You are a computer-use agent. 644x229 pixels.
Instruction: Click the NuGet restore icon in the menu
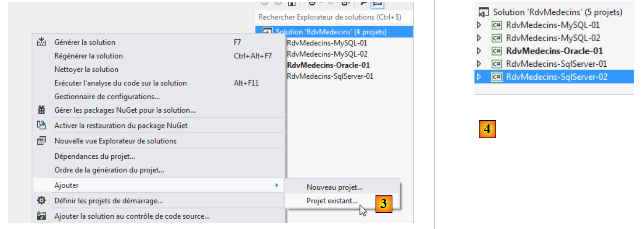(x=42, y=125)
